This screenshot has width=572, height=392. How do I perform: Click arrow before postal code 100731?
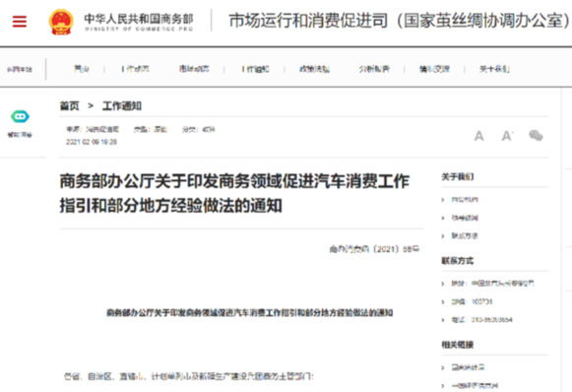[x=443, y=301]
